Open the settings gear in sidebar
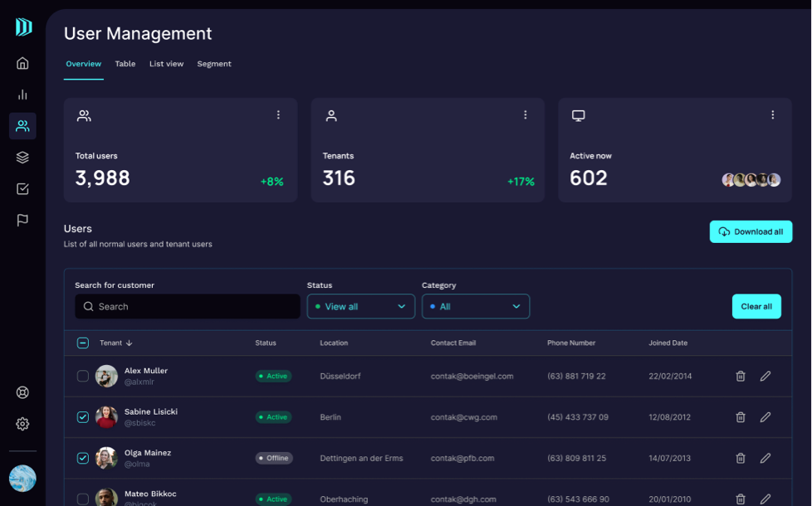 point(22,424)
